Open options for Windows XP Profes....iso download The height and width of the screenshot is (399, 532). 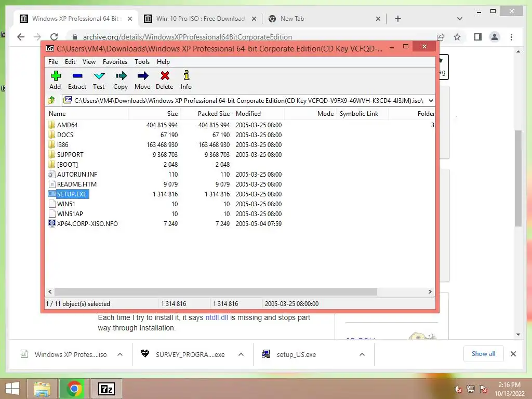(x=120, y=354)
